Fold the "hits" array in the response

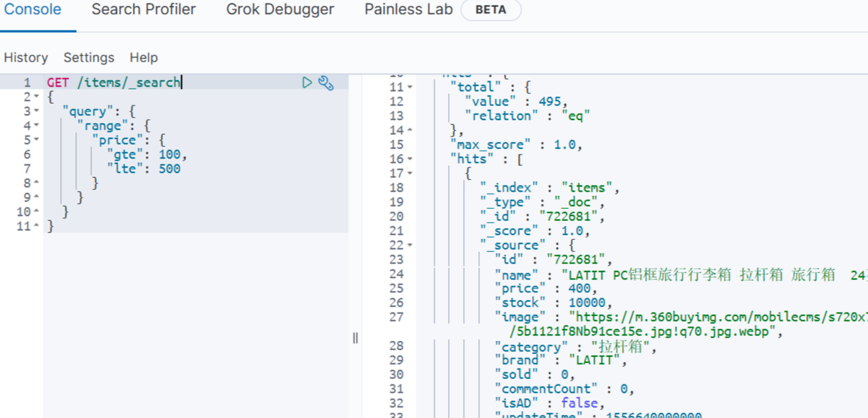tap(410, 159)
